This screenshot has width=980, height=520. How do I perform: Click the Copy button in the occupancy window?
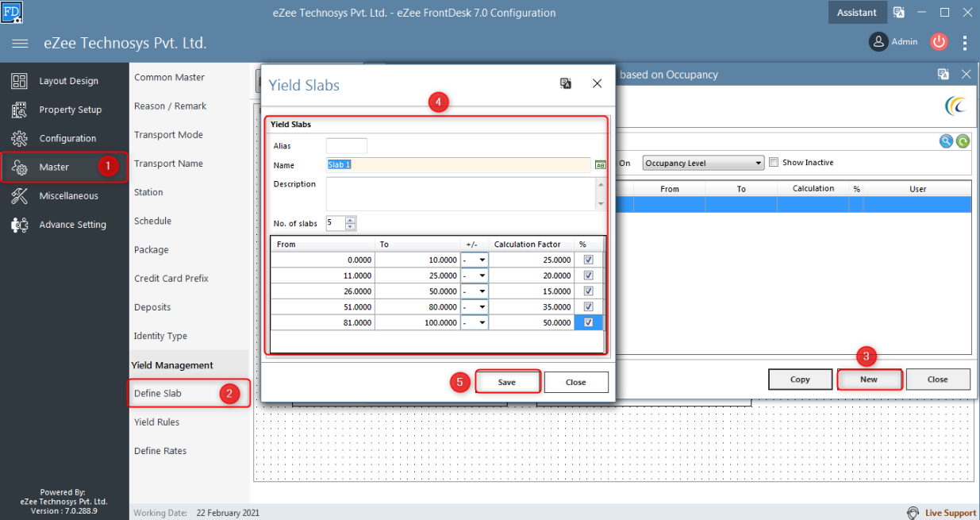800,379
